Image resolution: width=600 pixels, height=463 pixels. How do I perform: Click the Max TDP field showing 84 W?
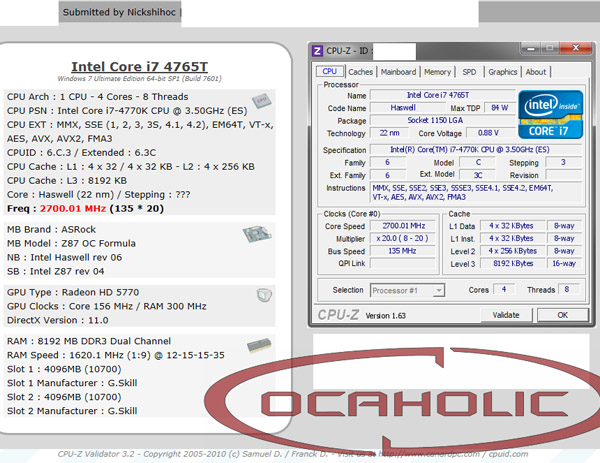[x=500, y=108]
